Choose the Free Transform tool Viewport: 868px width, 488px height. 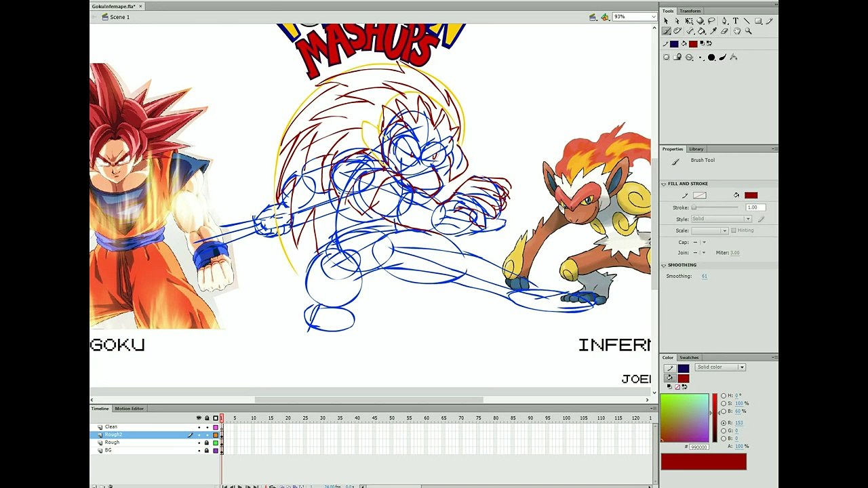[689, 21]
